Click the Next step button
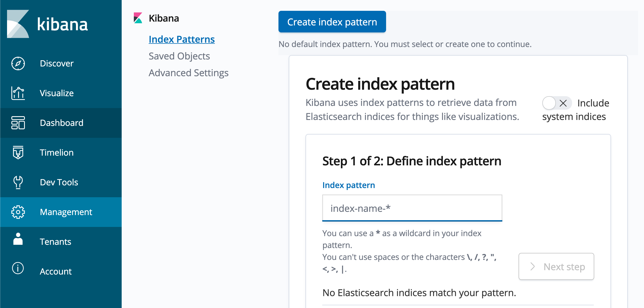Image resolution: width=644 pixels, height=308 pixels. click(556, 266)
